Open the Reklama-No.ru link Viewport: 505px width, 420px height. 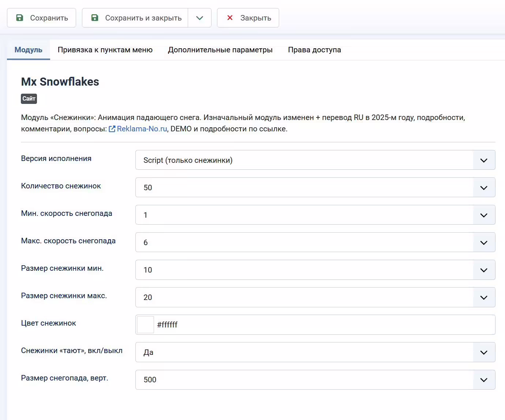pyautogui.click(x=142, y=129)
